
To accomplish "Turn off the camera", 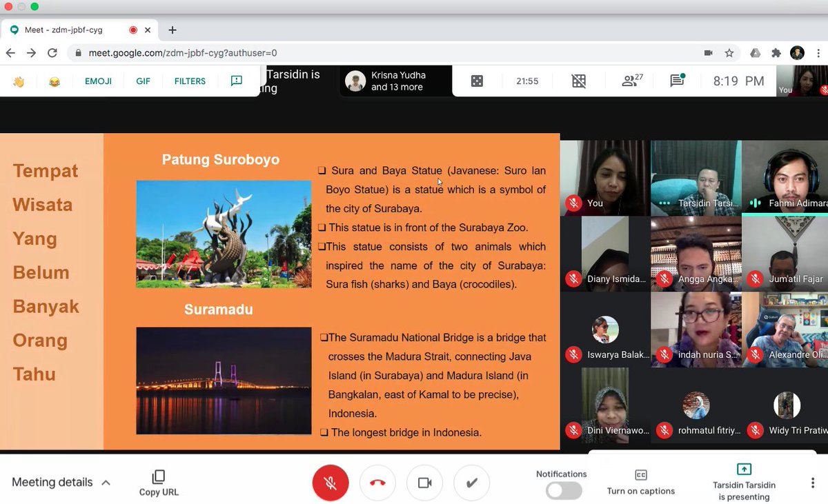I will click(424, 483).
